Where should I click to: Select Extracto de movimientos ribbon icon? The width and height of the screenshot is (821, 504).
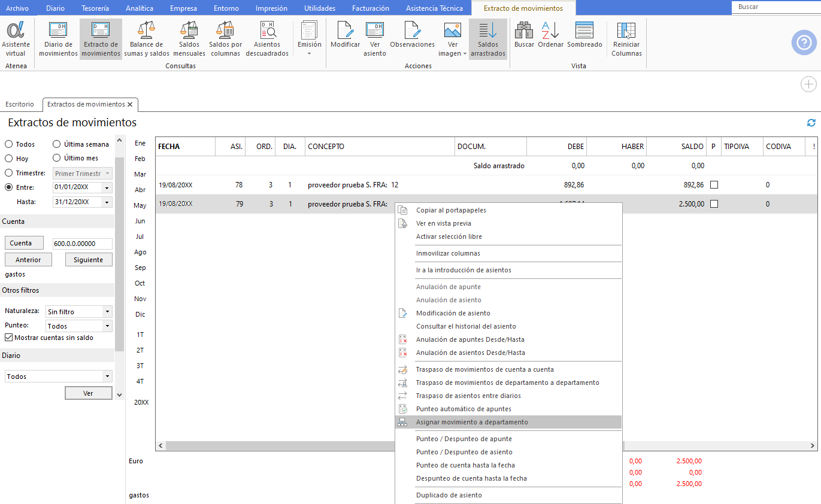point(101,40)
